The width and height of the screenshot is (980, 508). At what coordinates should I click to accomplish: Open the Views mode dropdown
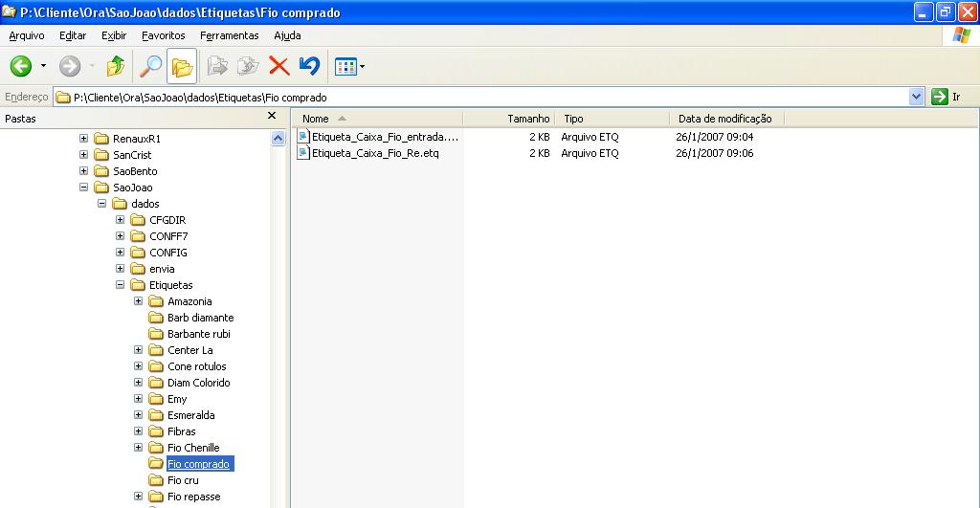pos(349,66)
